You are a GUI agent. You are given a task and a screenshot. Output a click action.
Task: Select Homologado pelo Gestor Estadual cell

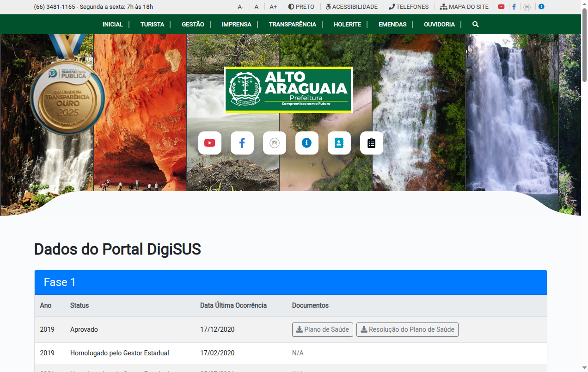tap(120, 353)
